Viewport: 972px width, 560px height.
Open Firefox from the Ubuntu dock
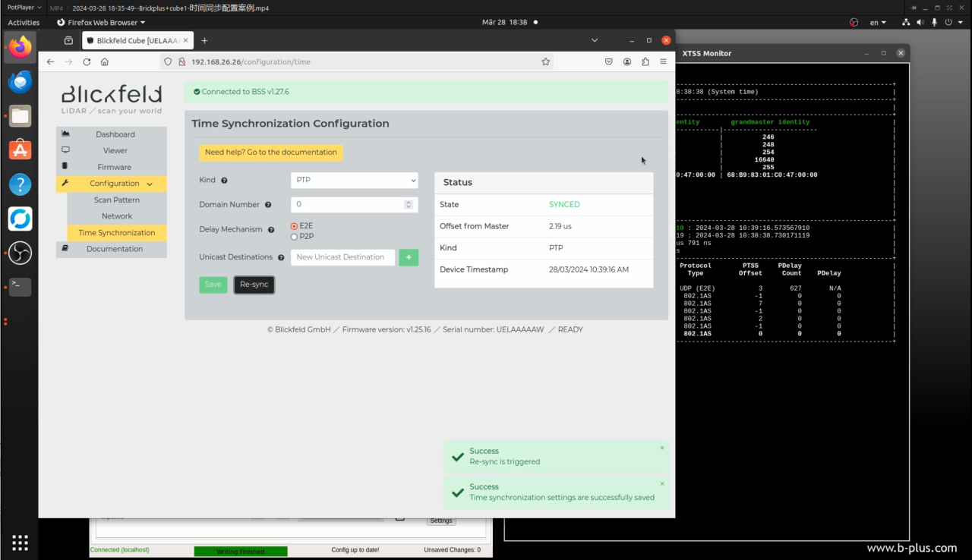[x=21, y=47]
